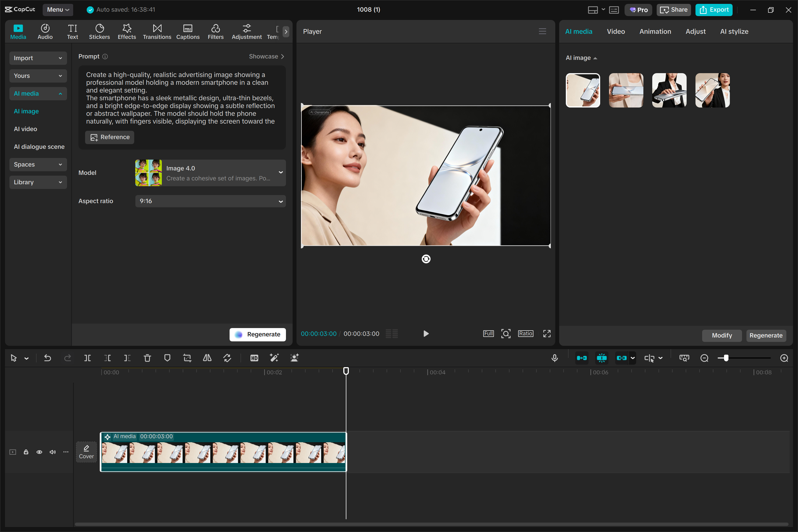Open the Stickers panel

click(99, 32)
